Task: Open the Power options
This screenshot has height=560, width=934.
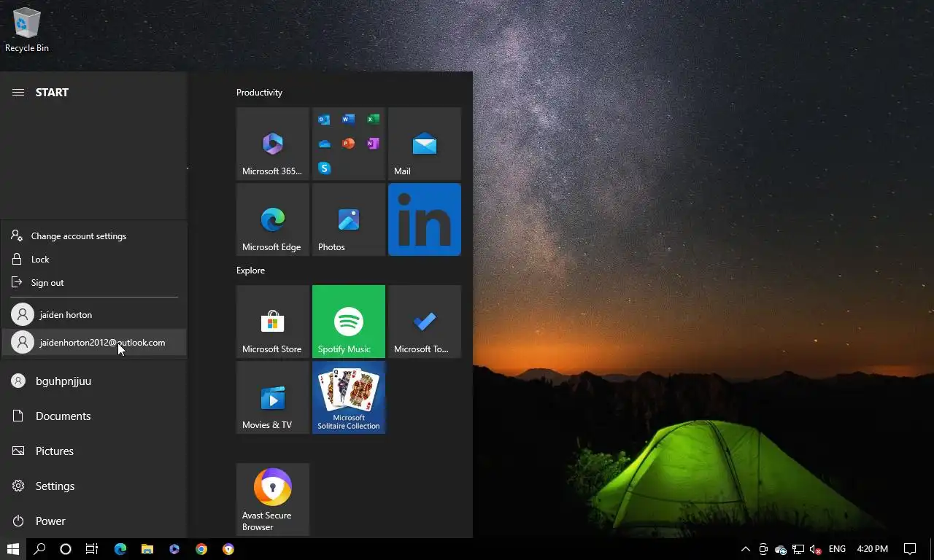Action: click(93, 521)
